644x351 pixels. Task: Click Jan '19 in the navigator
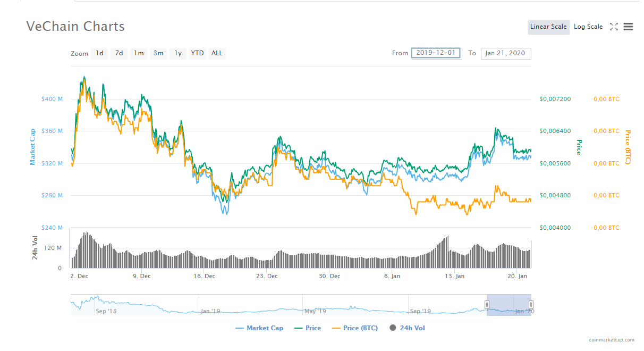pyautogui.click(x=210, y=311)
